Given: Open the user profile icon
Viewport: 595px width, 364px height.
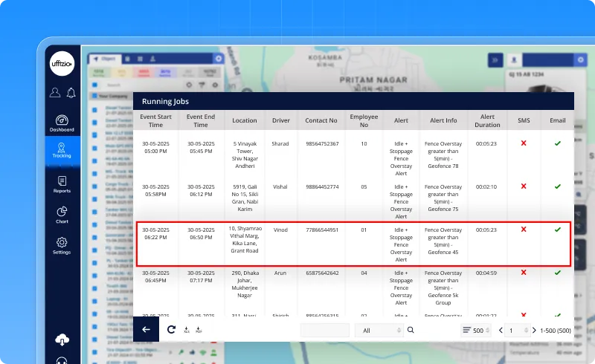Looking at the screenshot, I should [x=54, y=93].
